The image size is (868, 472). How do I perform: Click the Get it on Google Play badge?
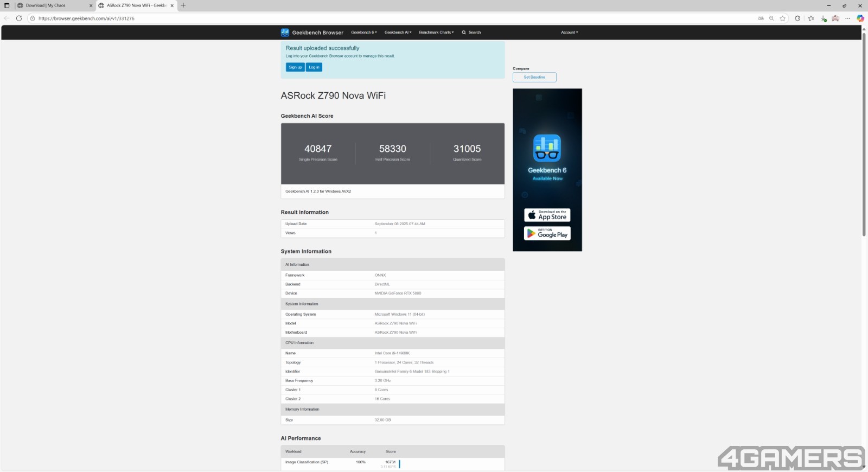click(547, 233)
